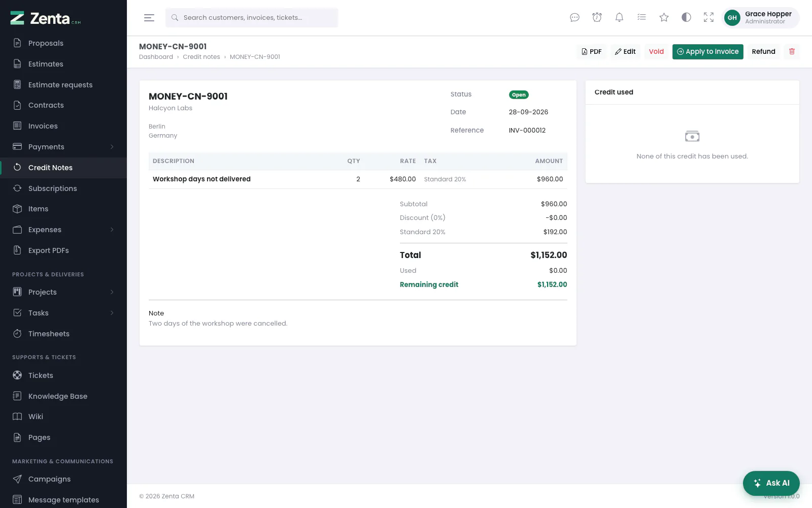This screenshot has height=508, width=812.
Task: Open the notifications bell
Action: [x=619, y=18]
